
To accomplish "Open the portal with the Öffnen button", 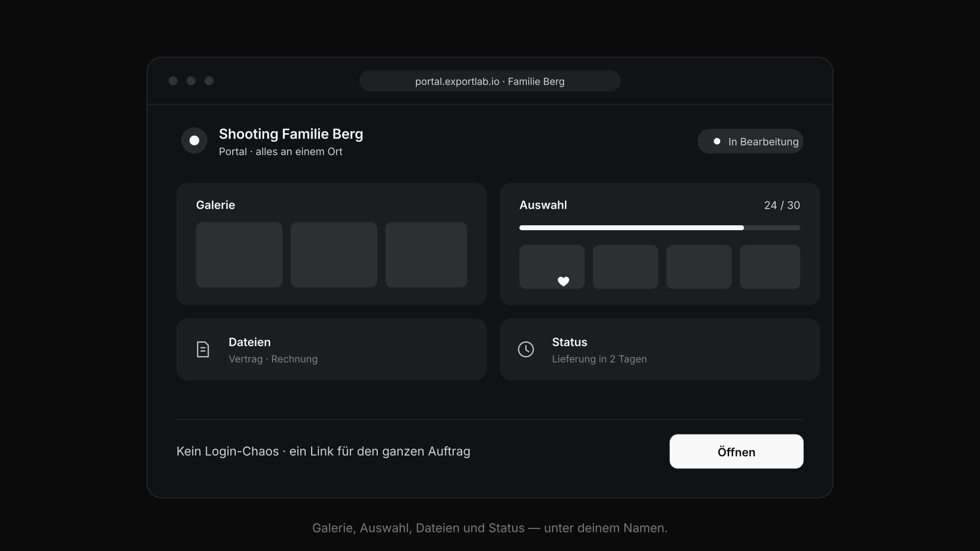I will click(x=736, y=452).
